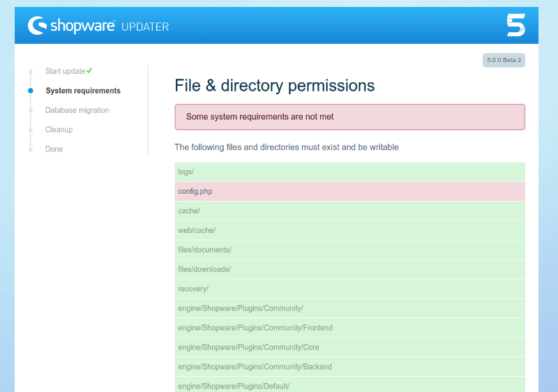Click the recovery/ directory row

pyautogui.click(x=349, y=289)
